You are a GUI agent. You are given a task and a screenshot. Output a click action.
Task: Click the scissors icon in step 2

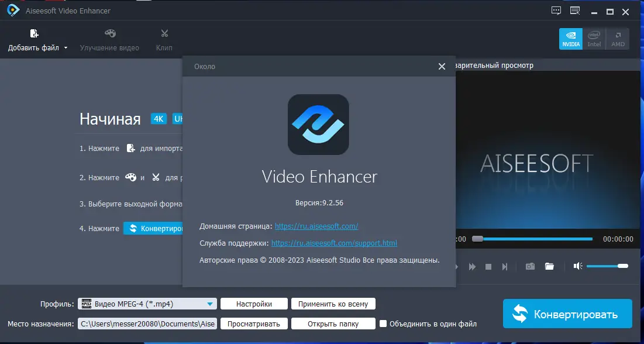pos(156,177)
